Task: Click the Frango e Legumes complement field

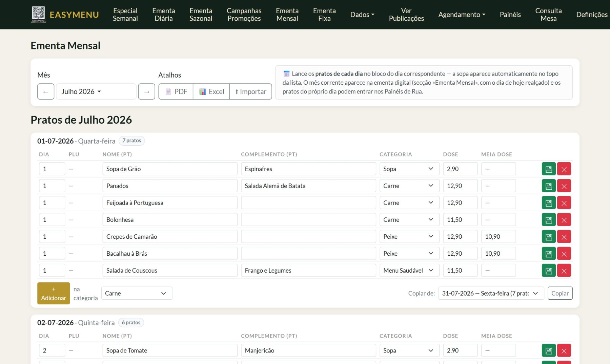Action: click(308, 271)
